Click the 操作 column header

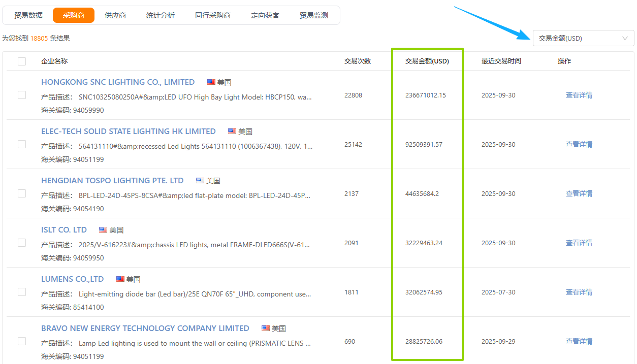(564, 61)
